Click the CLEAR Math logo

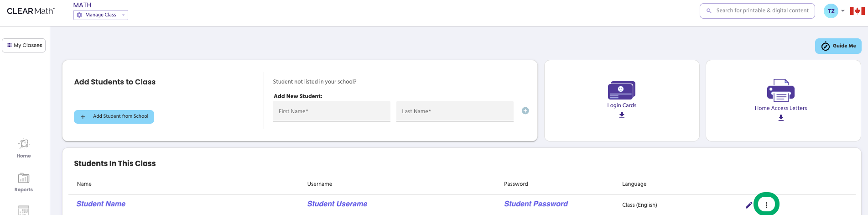[31, 11]
